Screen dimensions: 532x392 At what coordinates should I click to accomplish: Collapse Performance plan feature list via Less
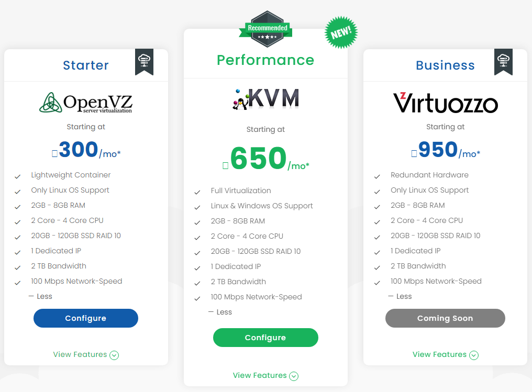(x=220, y=312)
